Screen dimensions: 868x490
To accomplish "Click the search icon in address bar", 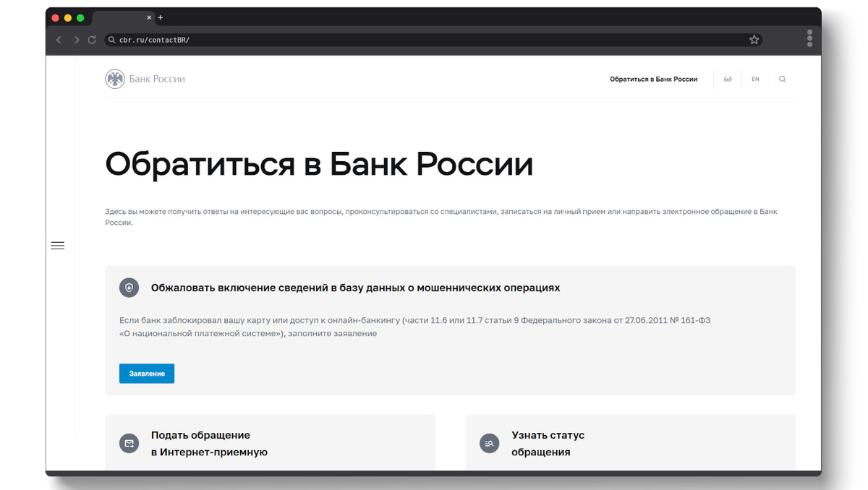I will tap(112, 40).
